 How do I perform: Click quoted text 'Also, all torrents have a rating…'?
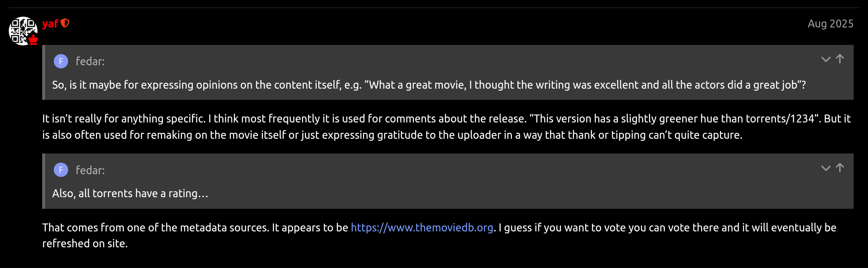(130, 194)
